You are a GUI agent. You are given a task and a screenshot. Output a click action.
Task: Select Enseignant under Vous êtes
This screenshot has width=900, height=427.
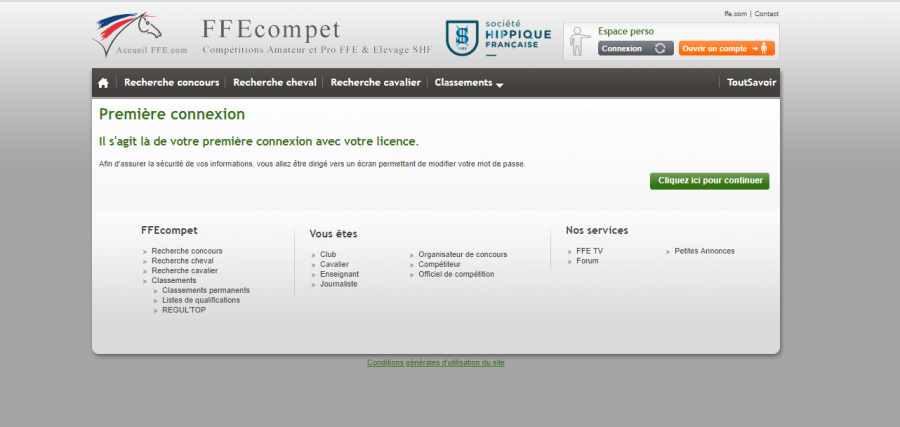pyautogui.click(x=340, y=274)
